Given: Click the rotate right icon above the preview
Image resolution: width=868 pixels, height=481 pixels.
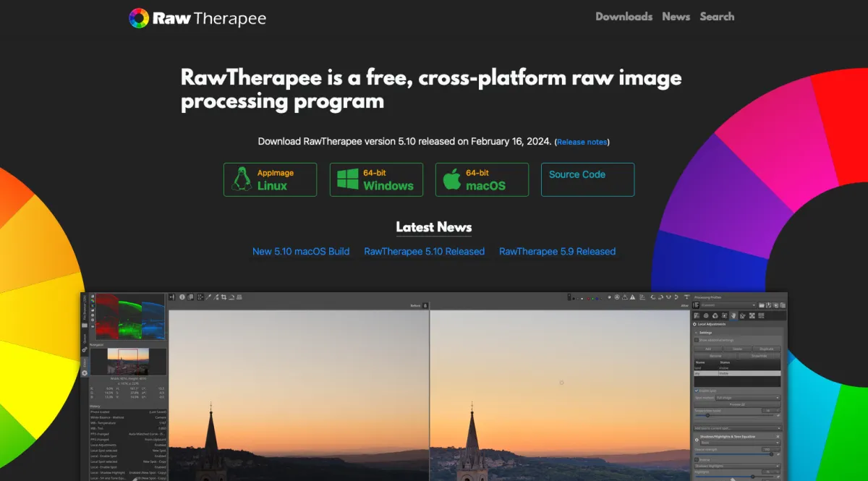Looking at the screenshot, I should point(660,297).
